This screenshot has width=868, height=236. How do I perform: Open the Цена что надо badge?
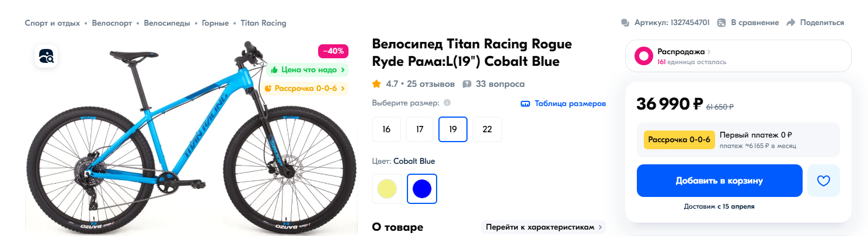point(308,70)
